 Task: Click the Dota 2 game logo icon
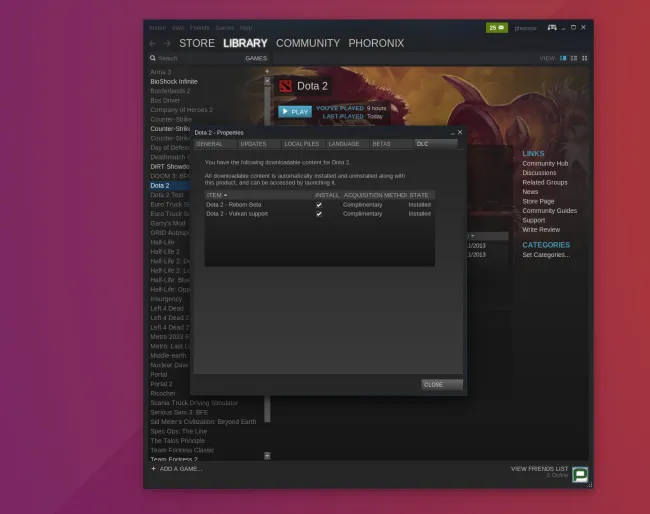(285, 86)
